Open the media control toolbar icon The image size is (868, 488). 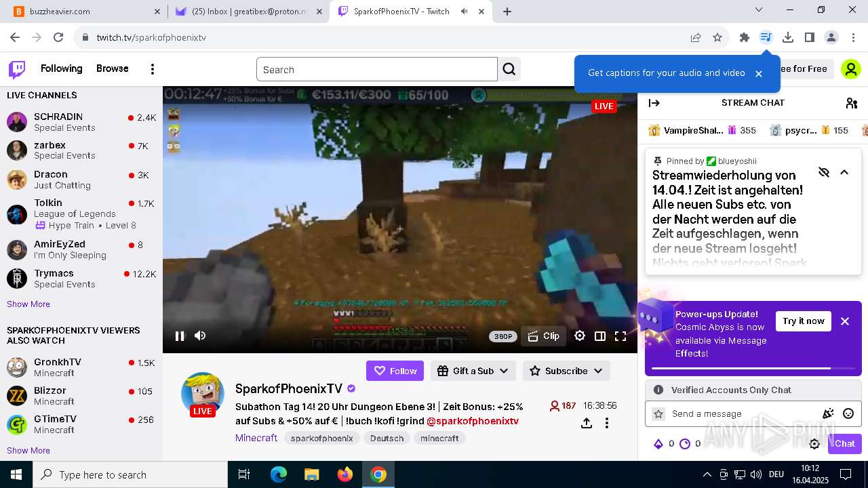pos(766,38)
